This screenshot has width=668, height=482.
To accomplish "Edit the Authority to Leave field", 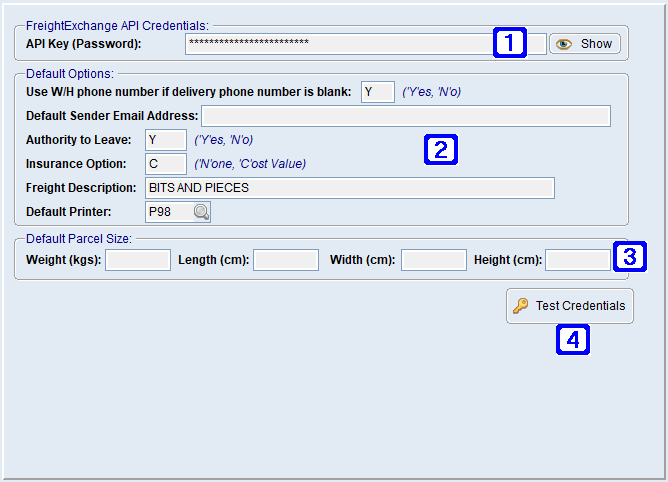I will pyautogui.click(x=166, y=140).
